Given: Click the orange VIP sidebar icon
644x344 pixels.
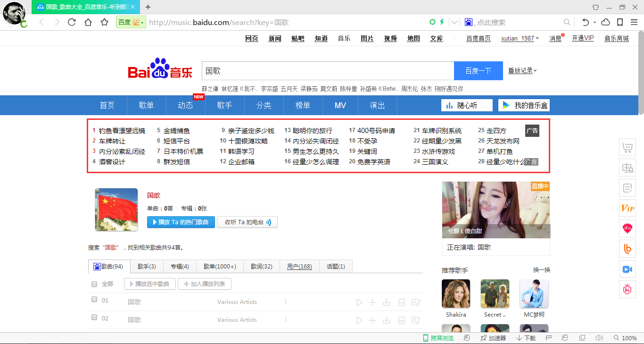Looking at the screenshot, I should [x=627, y=208].
